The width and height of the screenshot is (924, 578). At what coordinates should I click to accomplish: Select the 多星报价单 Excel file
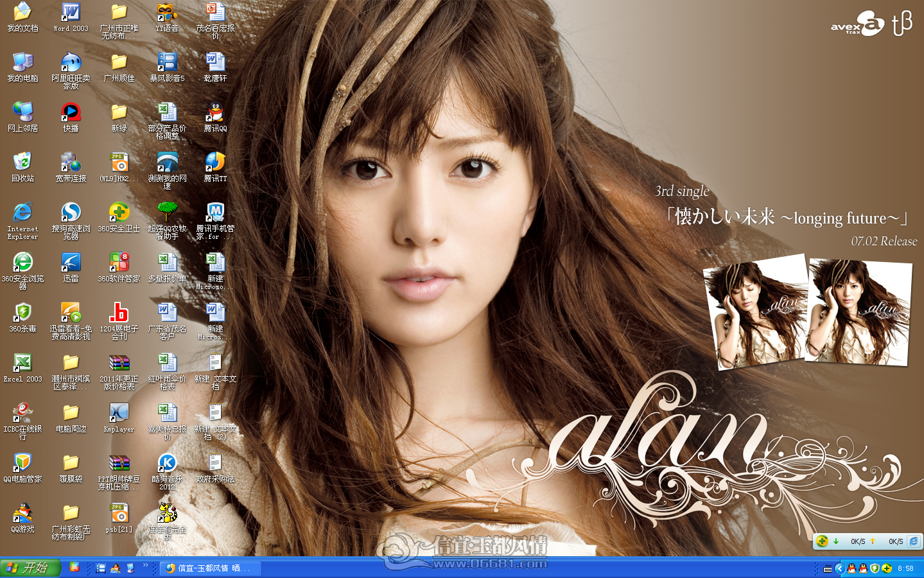[167, 268]
